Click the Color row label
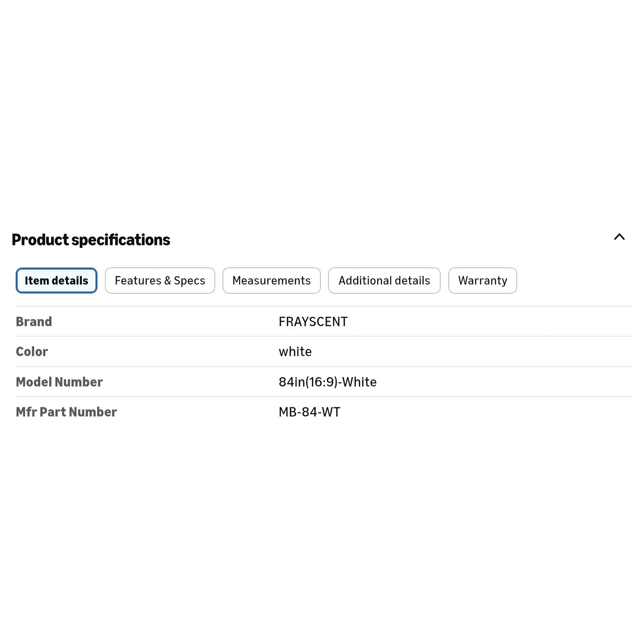644x644 pixels. click(x=32, y=351)
